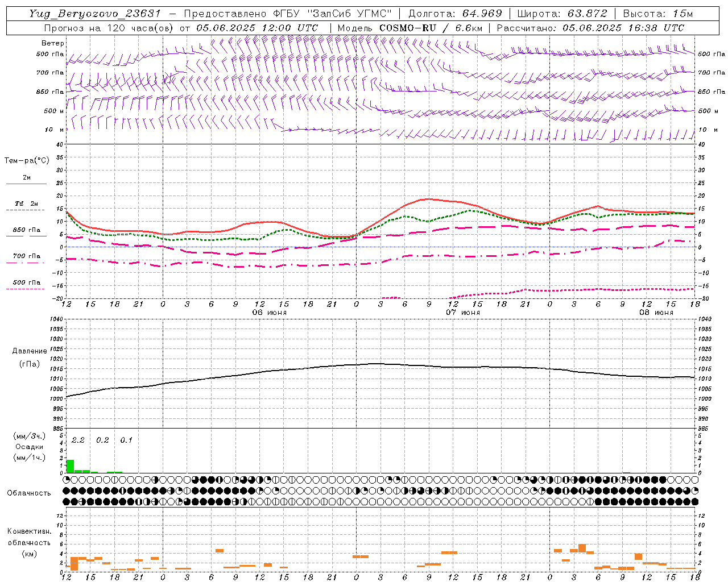This screenshot has width=728, height=582.
Task: Click the 'Осадки' precipitation label
Action: 30,447
